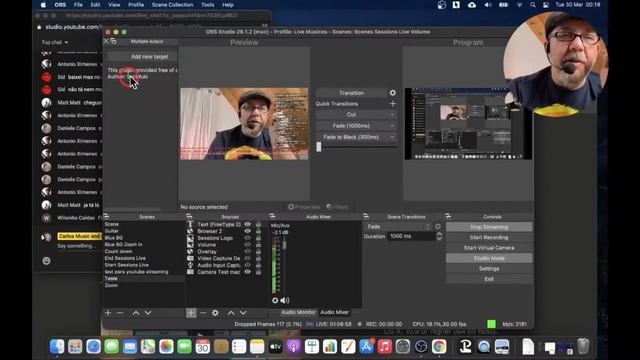Add a new scene with the plus icon
This screenshot has width=640, height=360.
pos(108,313)
